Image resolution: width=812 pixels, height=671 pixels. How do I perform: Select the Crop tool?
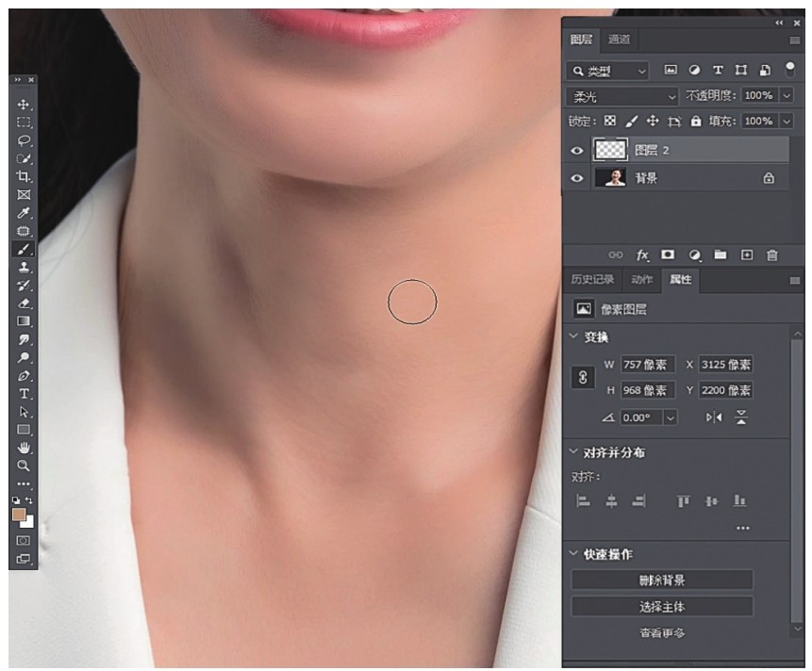coord(24,177)
